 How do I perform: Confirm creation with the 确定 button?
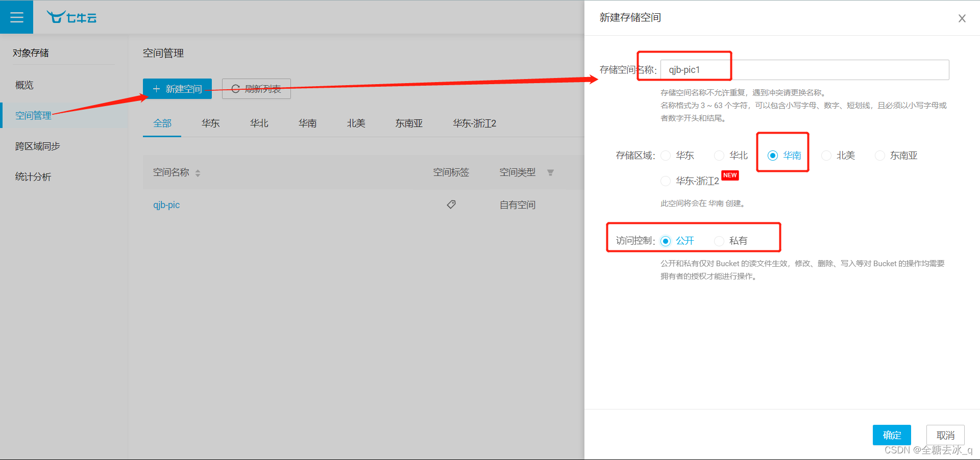[x=892, y=435]
